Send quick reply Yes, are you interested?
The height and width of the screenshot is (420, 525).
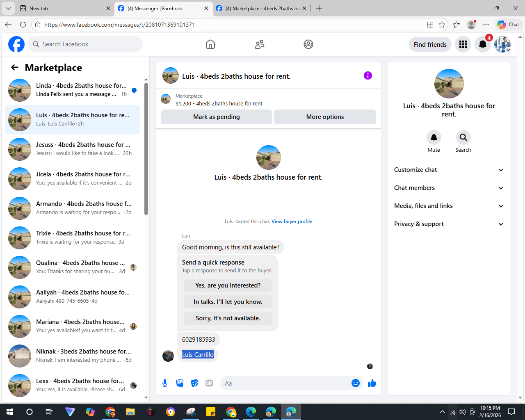coord(228,285)
